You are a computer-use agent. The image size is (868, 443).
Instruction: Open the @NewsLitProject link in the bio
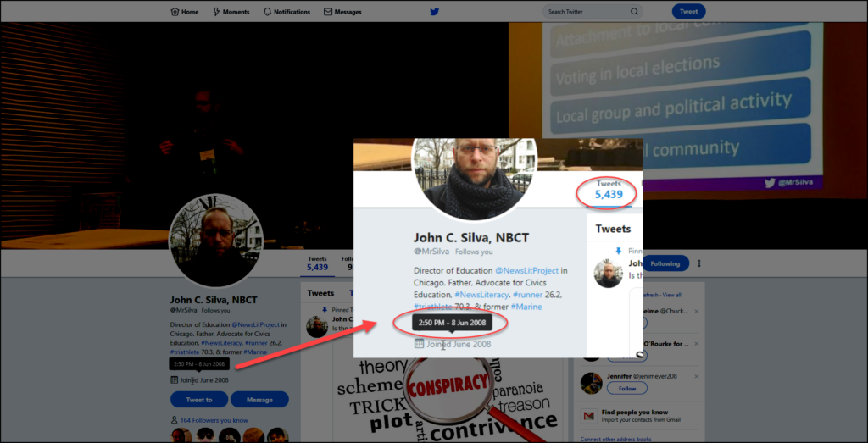(256, 324)
